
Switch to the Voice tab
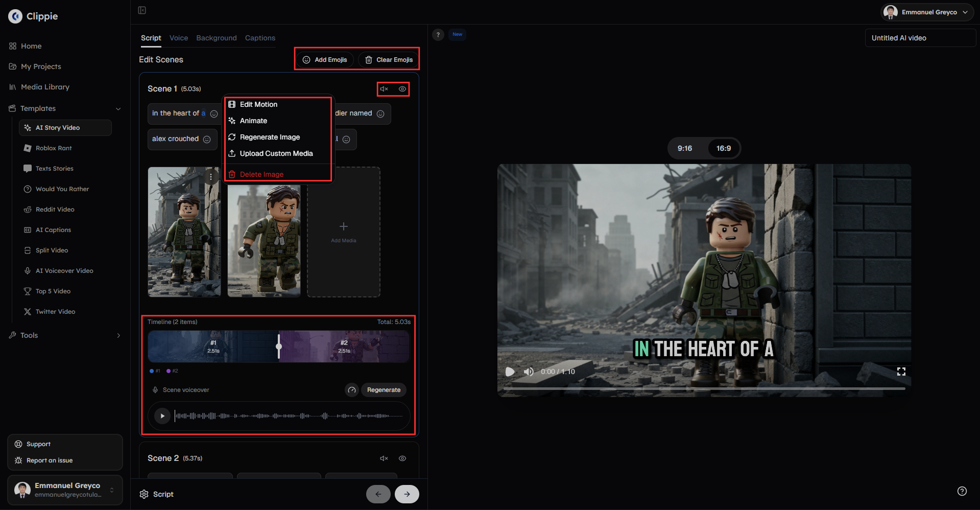179,38
